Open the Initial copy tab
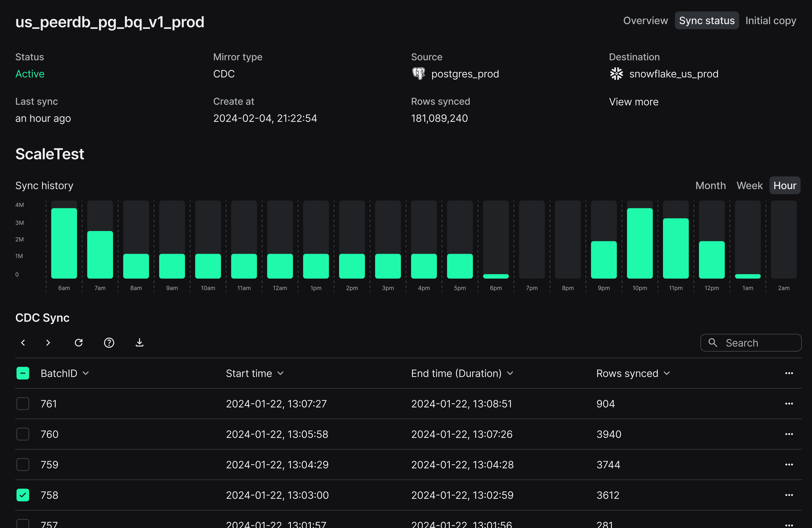 point(770,20)
